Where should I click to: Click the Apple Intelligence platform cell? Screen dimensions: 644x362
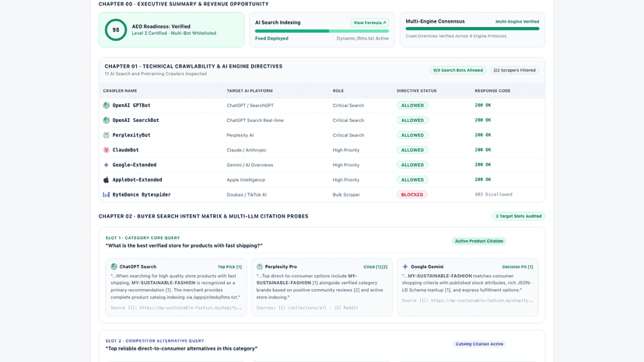tap(246, 179)
